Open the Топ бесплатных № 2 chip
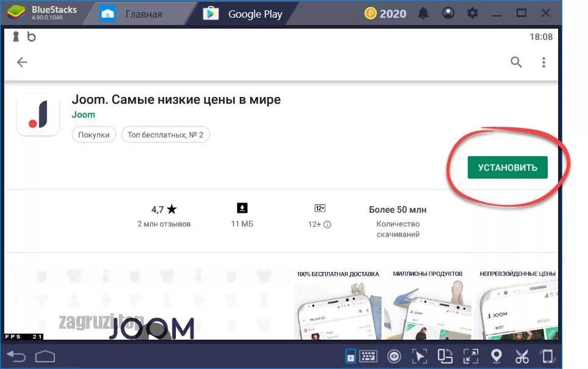The image size is (588, 369). (165, 135)
